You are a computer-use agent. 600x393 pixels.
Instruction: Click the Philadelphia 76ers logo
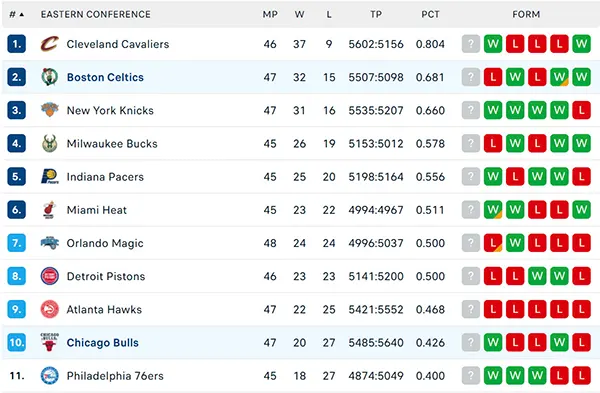(x=50, y=375)
